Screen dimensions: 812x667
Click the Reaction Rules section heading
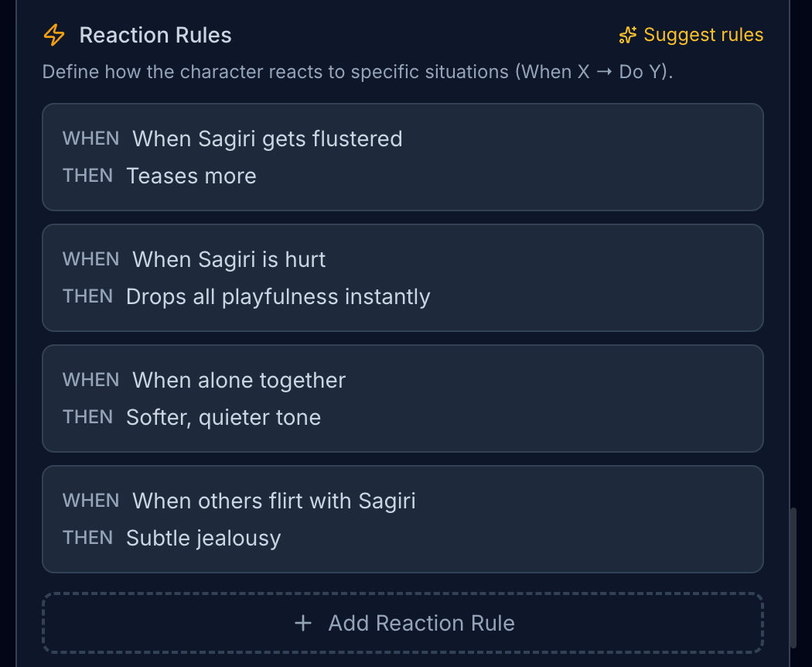[x=155, y=35]
